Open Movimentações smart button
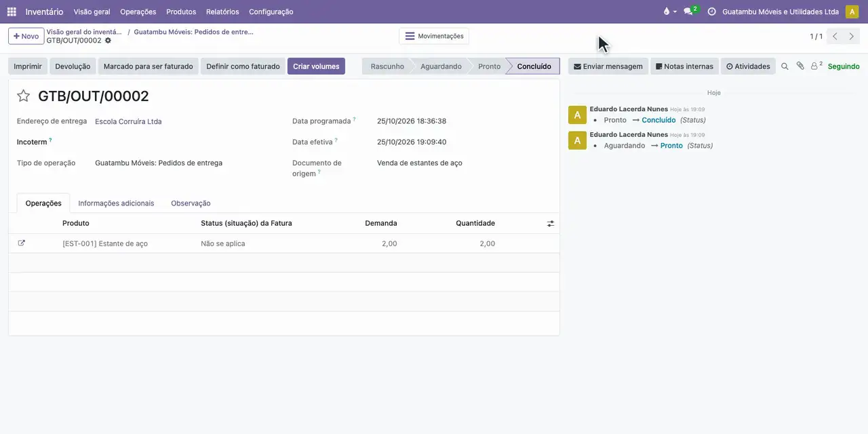Viewport: 868px width, 434px height. point(434,36)
